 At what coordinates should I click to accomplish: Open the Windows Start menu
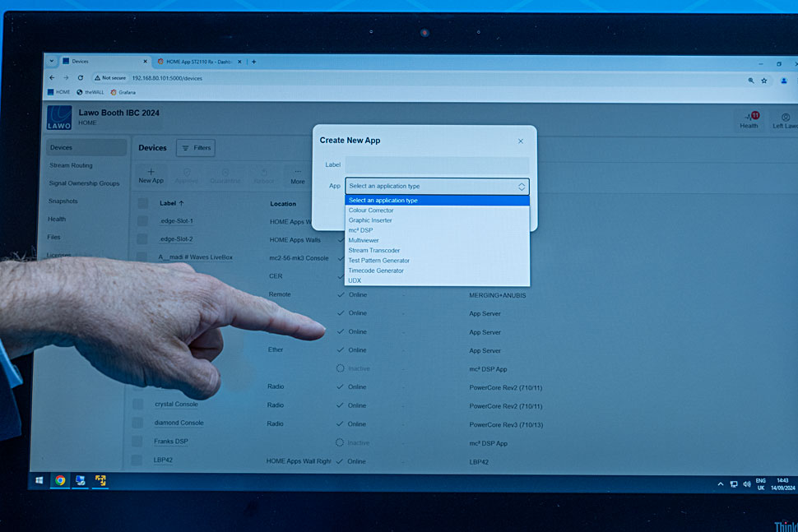point(39,480)
